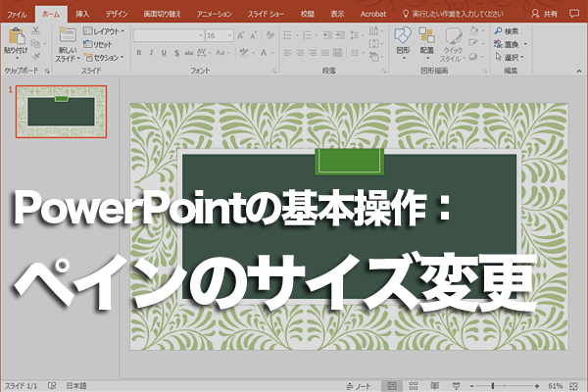Toggle align text left
The image size is (588, 392).
click(287, 53)
